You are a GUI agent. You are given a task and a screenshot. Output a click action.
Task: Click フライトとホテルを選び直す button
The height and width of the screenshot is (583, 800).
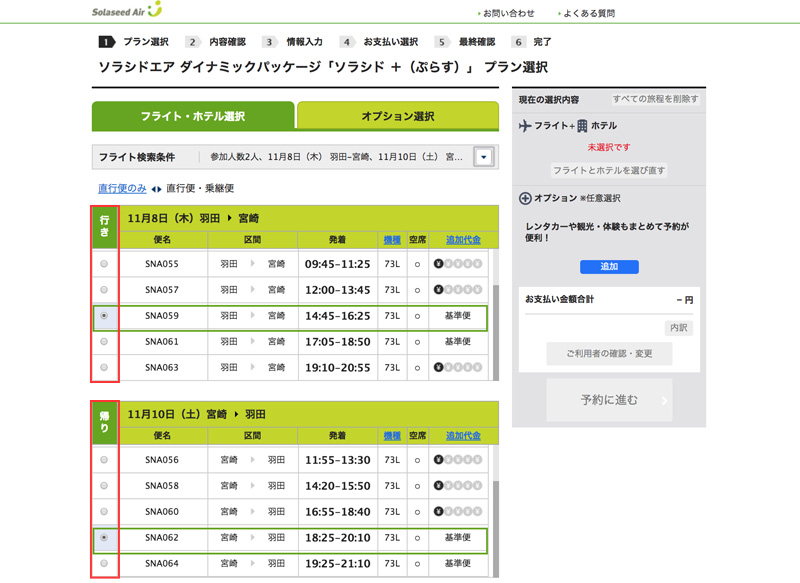click(609, 170)
